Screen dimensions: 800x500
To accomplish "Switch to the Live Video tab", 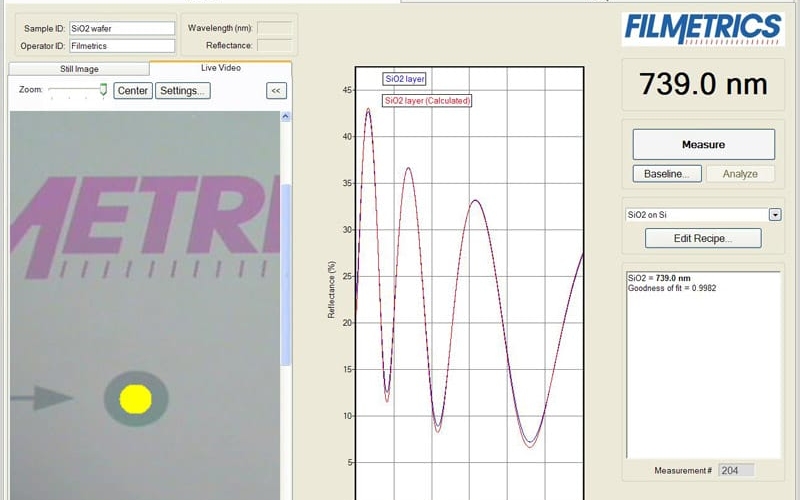I will 220,68.
